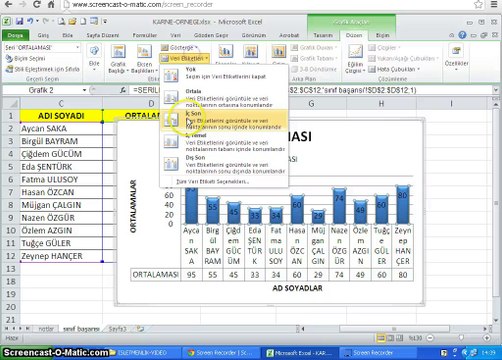Screen dimensions: 502x360
Task: Open the Eksen Başlıkları axis titles menu
Action: (x=144, y=59)
